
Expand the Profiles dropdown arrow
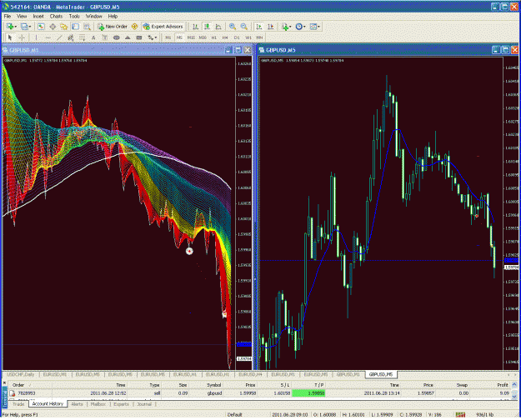pyautogui.click(x=30, y=27)
